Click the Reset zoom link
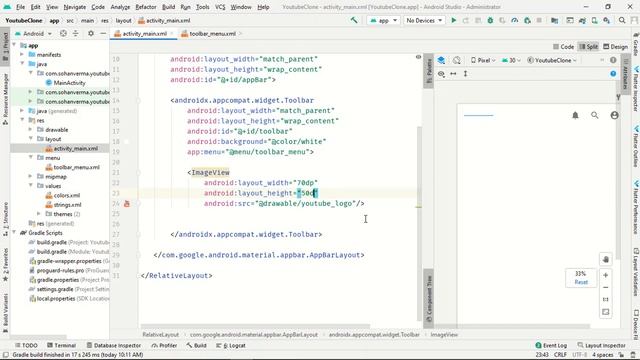Image resolution: width=640 pixels, height=360 pixels. (581, 282)
